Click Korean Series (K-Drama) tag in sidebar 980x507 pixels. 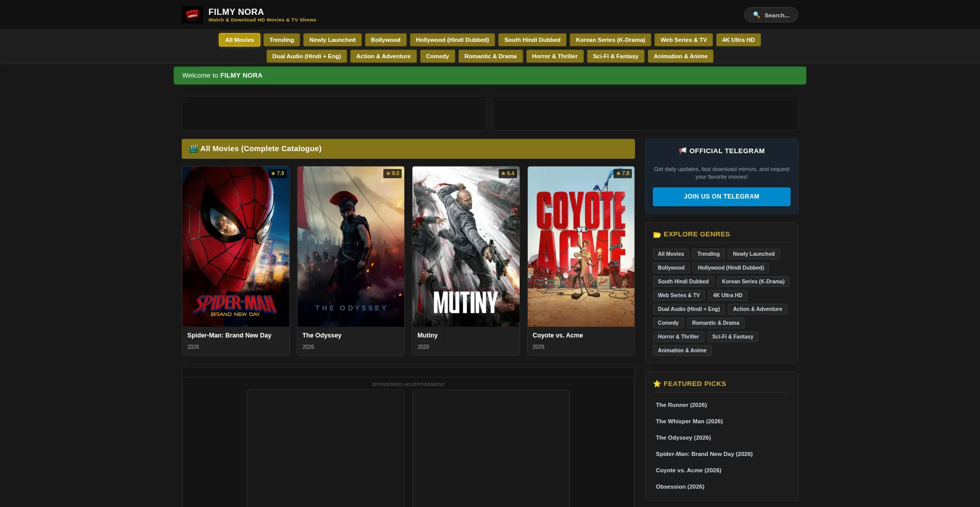753,281
